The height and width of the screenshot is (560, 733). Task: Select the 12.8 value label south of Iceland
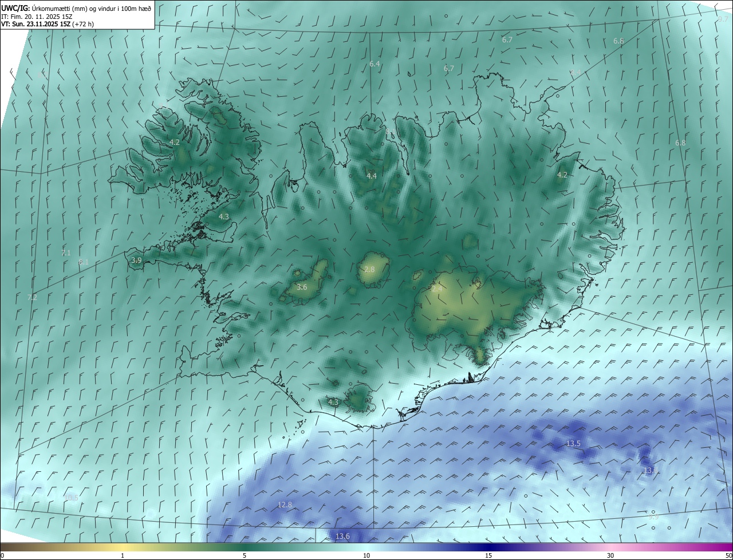point(285,504)
